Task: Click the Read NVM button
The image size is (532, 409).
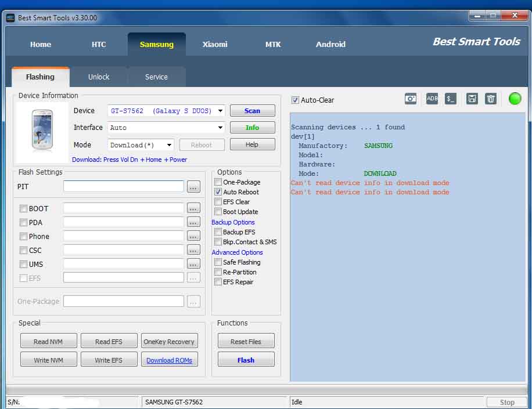Action: tap(49, 341)
